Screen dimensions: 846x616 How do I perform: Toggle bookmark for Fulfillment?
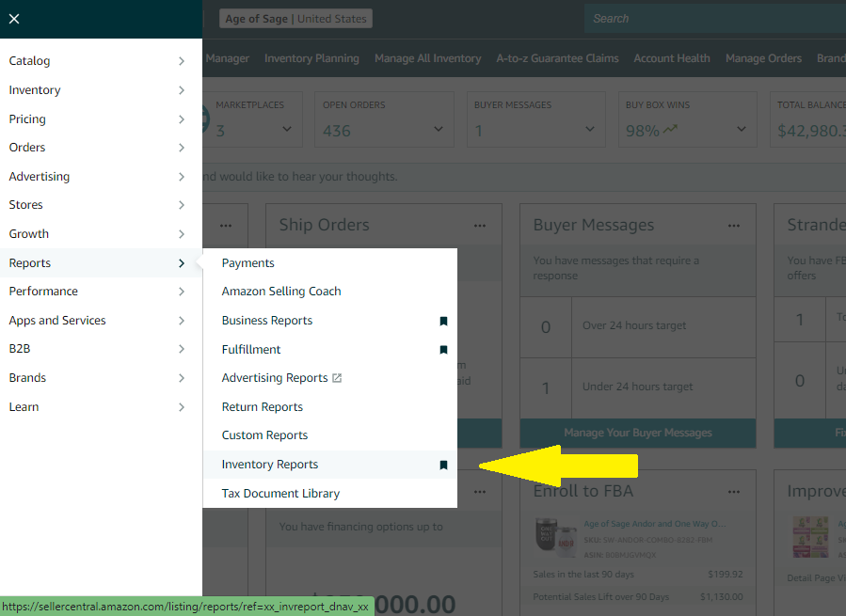pos(443,350)
